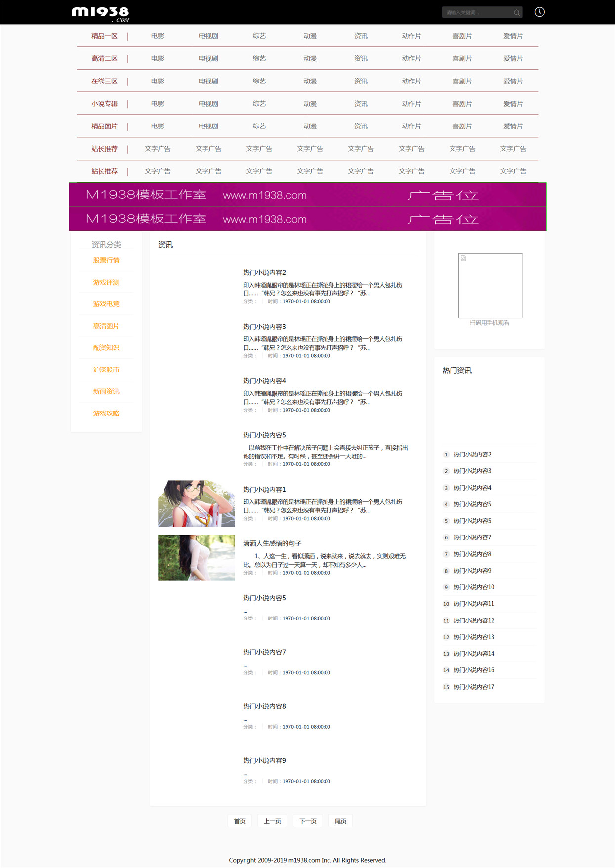Open 动作片 in the 在线三区 row
This screenshot has width=615, height=868.
click(411, 81)
